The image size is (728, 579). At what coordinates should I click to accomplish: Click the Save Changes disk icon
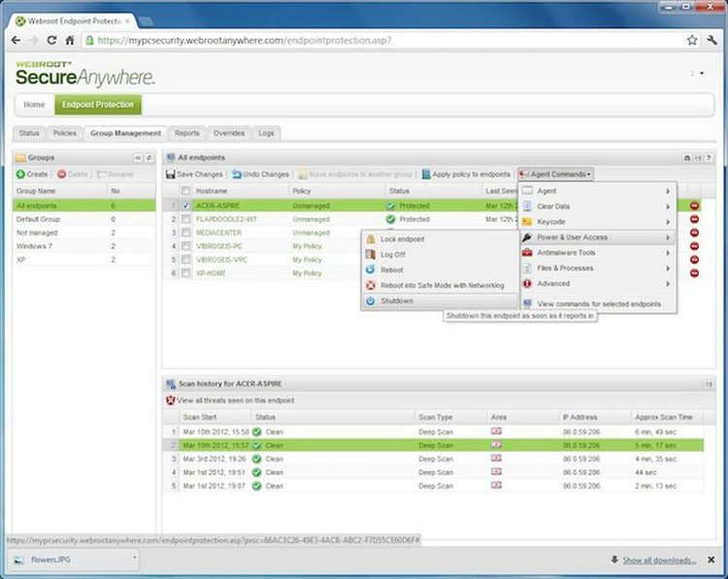[170, 174]
